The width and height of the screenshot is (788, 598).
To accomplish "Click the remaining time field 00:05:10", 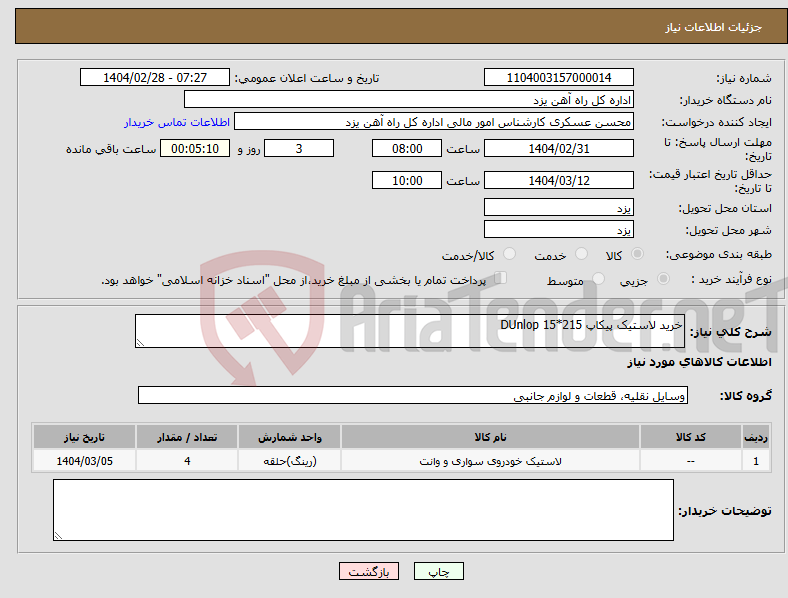I will point(195,148).
